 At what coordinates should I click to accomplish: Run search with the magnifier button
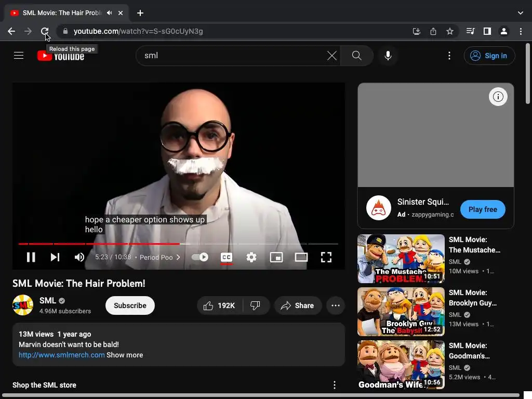pyautogui.click(x=356, y=55)
